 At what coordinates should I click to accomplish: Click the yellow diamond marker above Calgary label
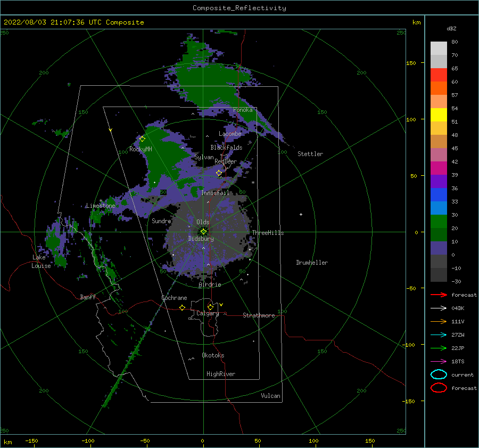tap(210, 307)
